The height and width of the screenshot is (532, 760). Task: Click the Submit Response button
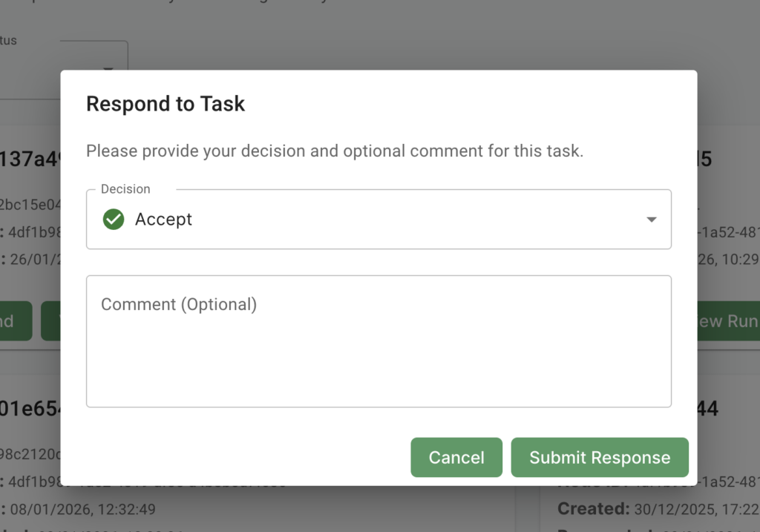600,458
